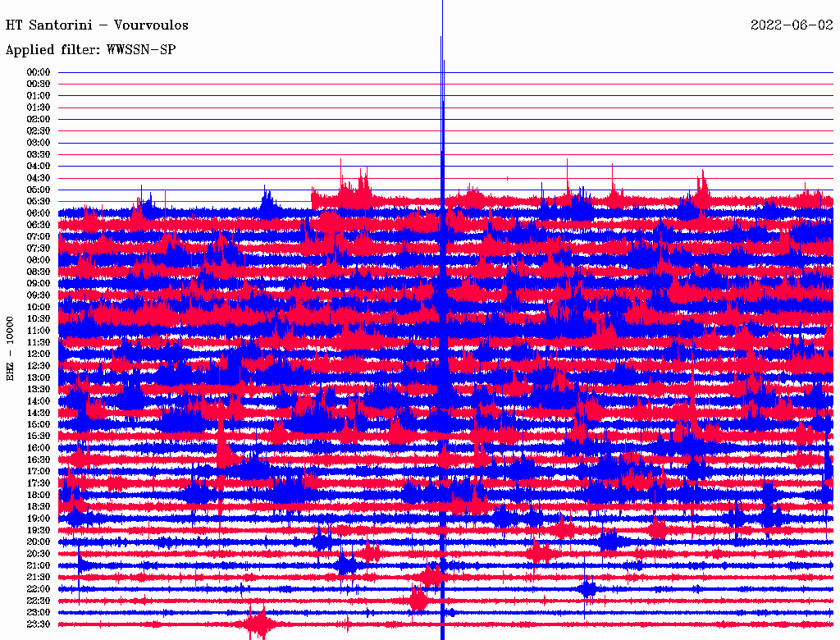840x640 pixels.
Task: Select the 11:30 time label
Action: 39,342
